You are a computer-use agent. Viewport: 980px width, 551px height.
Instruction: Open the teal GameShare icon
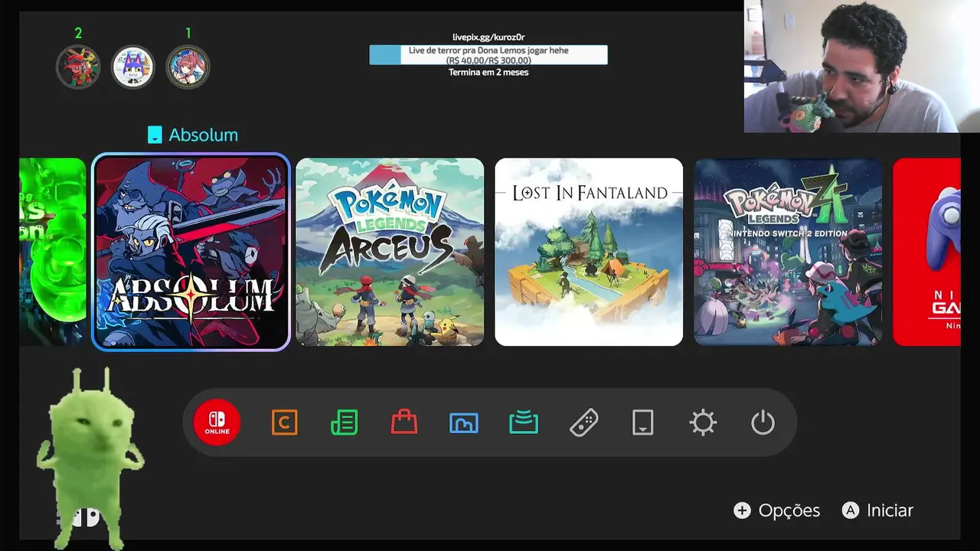[x=524, y=422]
